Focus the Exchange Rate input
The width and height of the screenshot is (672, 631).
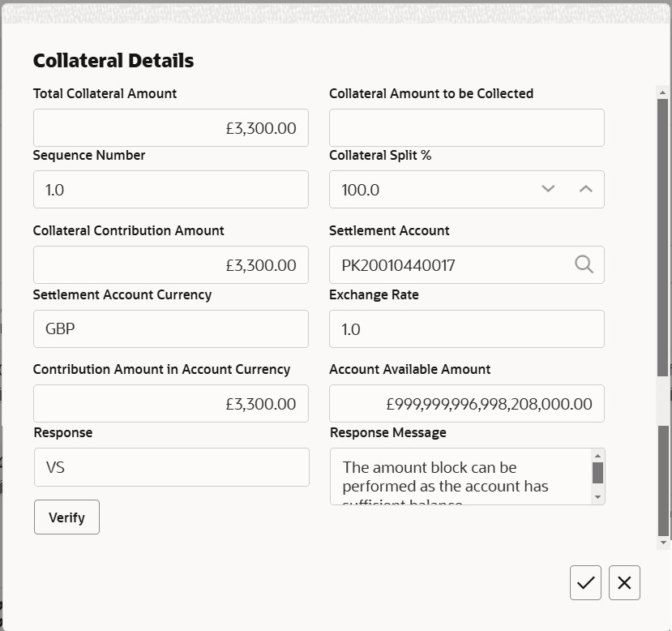[466, 328]
